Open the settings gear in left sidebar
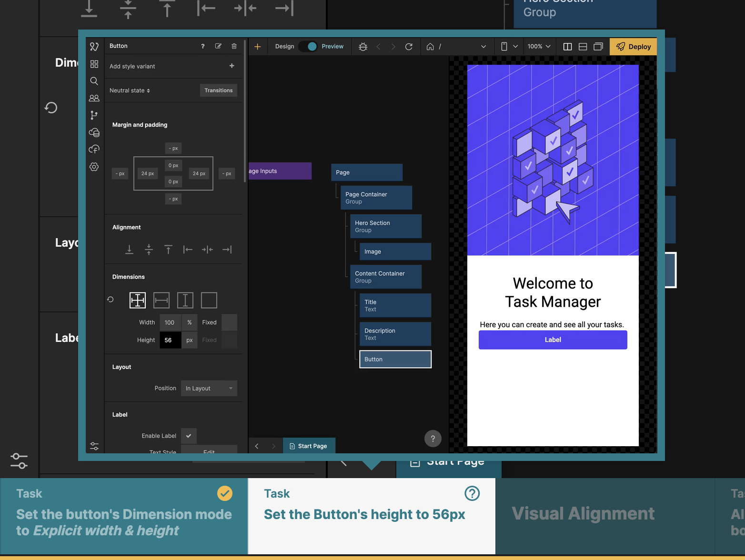Image resolution: width=745 pixels, height=560 pixels. [94, 167]
